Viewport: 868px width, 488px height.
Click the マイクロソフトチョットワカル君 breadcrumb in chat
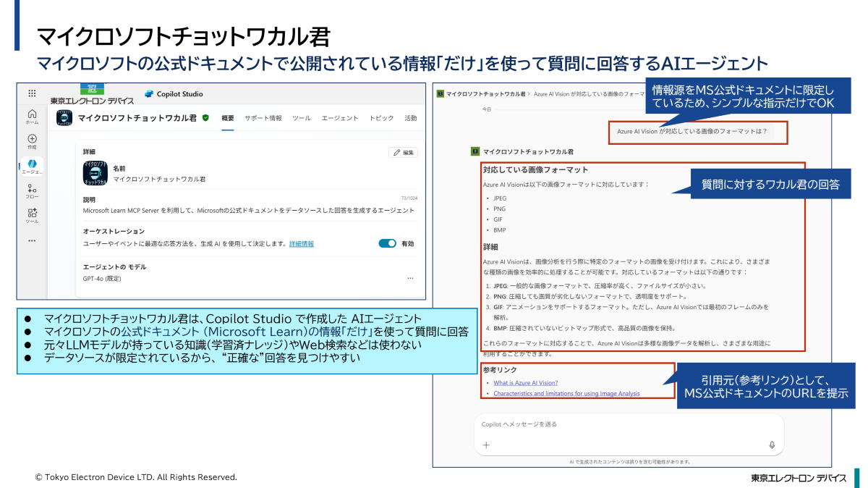(x=486, y=94)
